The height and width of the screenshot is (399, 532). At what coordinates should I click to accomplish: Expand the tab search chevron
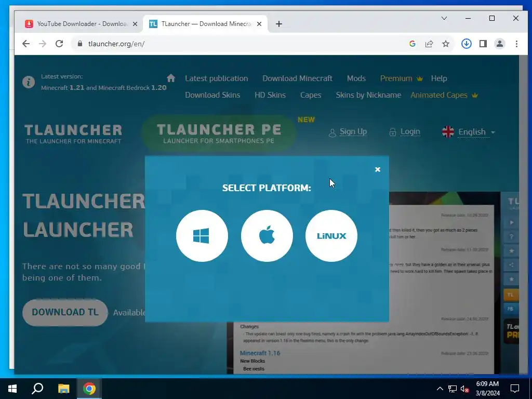[444, 18]
